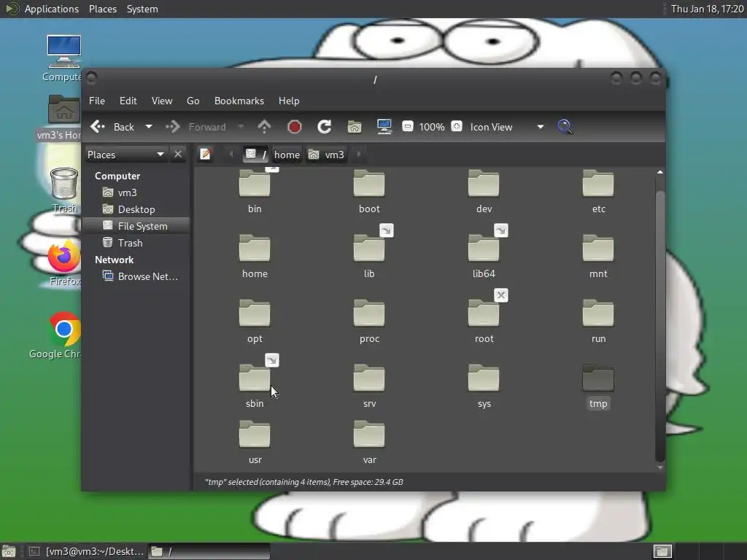Open the Back history dropdown arrow
The width and height of the screenshot is (747, 560).
tap(149, 127)
